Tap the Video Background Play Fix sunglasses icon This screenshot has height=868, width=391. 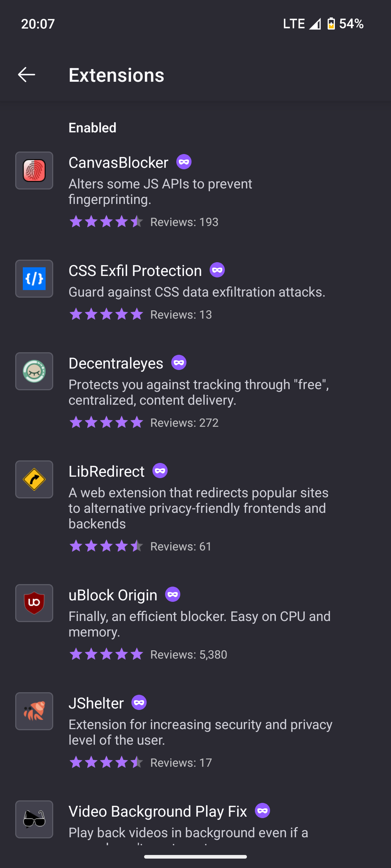(x=34, y=820)
